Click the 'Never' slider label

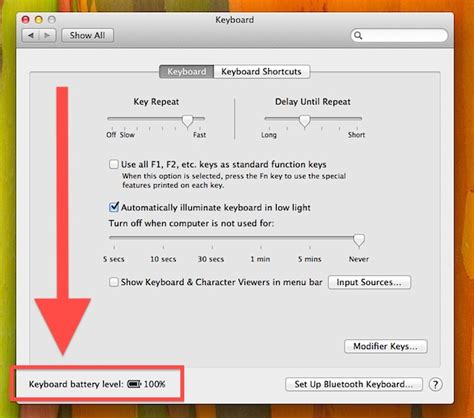click(x=359, y=259)
